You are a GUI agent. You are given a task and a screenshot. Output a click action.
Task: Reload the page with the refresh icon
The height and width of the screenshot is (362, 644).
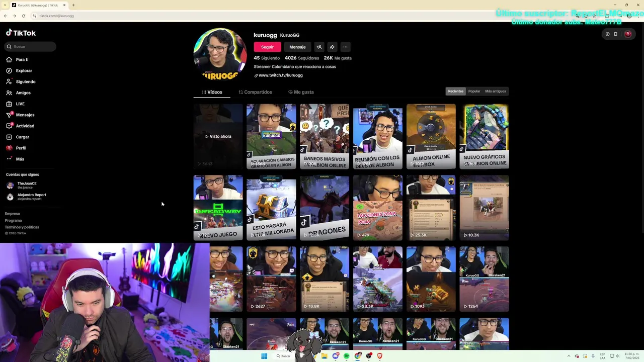24,16
